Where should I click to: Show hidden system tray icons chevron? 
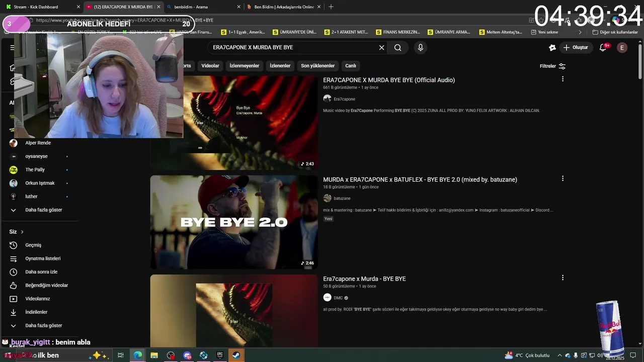click(x=559, y=355)
